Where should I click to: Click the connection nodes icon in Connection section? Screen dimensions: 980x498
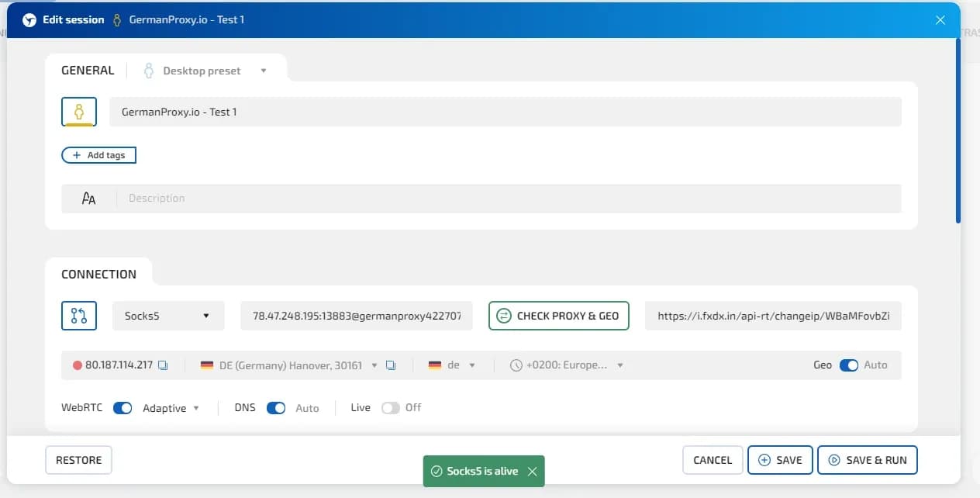point(78,315)
